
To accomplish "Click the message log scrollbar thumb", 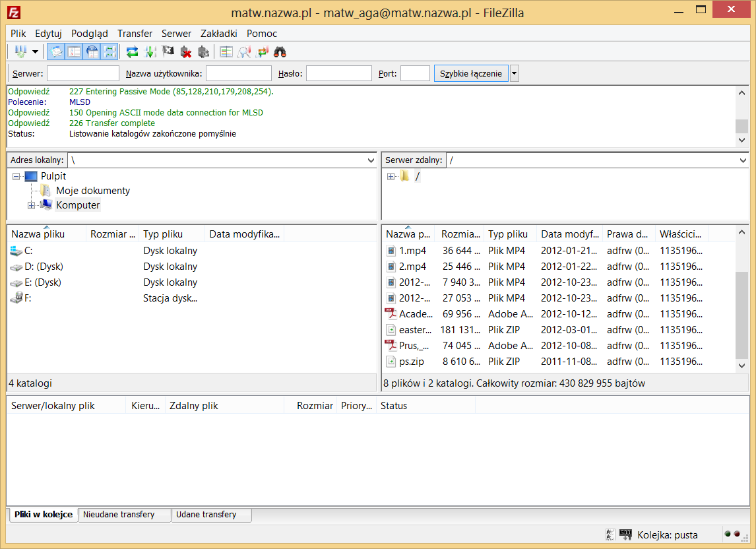I will click(x=741, y=125).
